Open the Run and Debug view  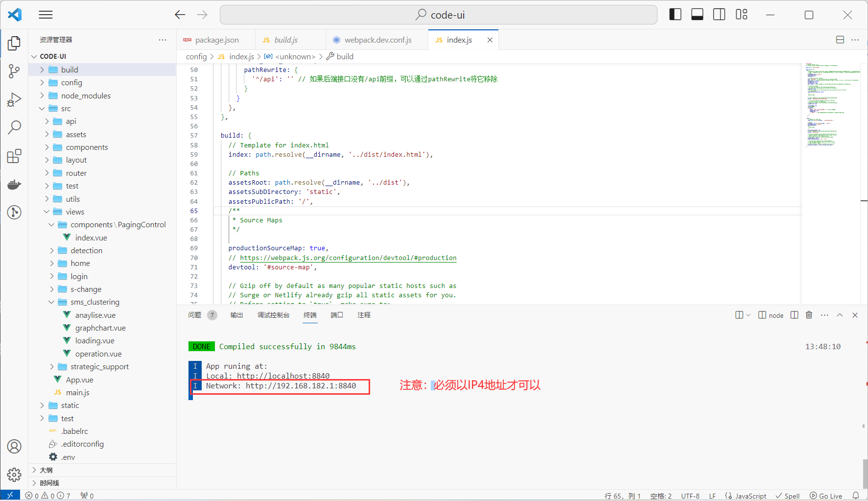point(14,100)
